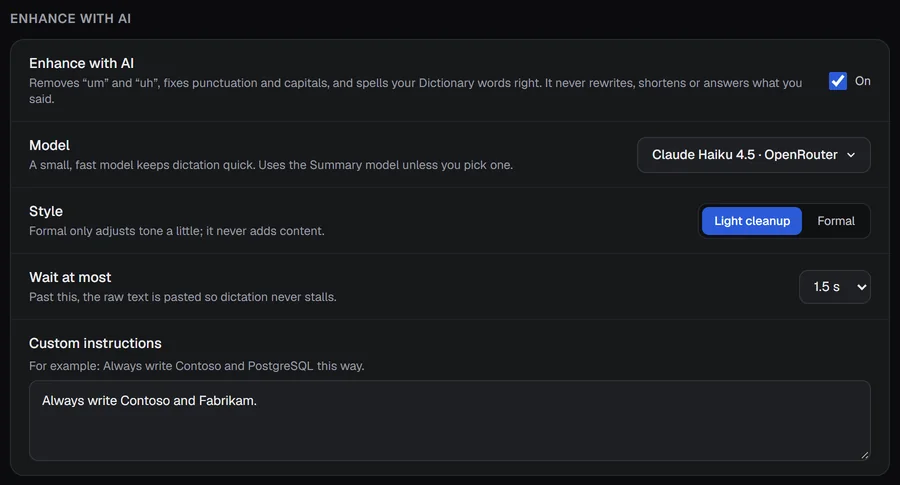Open the Claude Haiku 4.5 model dropdown
Viewport: 900px width, 485px height.
tap(754, 155)
